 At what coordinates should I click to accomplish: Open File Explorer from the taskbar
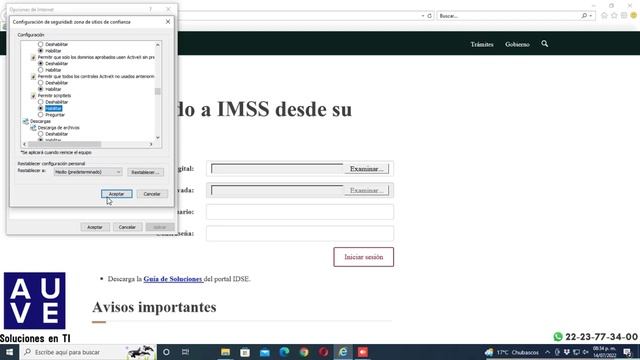click(x=225, y=352)
